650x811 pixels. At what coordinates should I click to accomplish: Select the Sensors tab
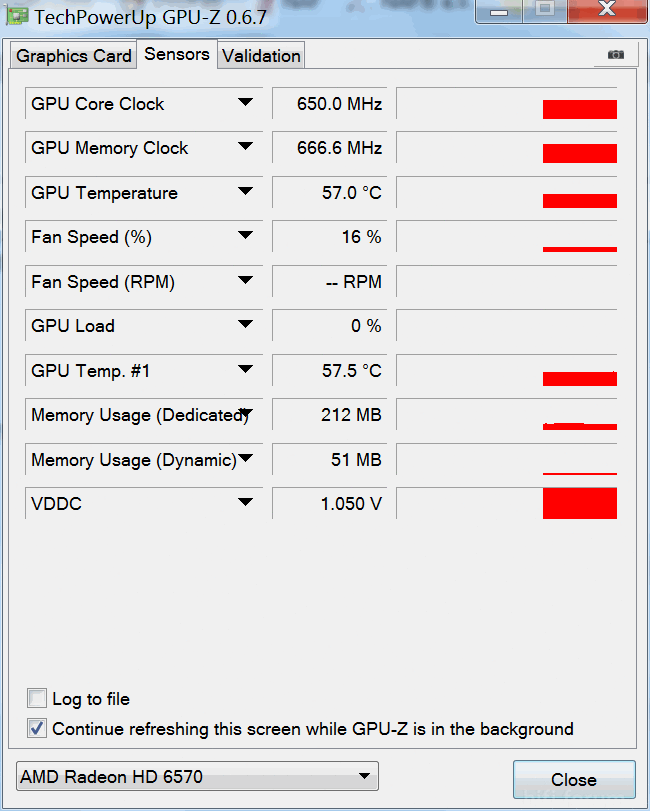click(177, 54)
